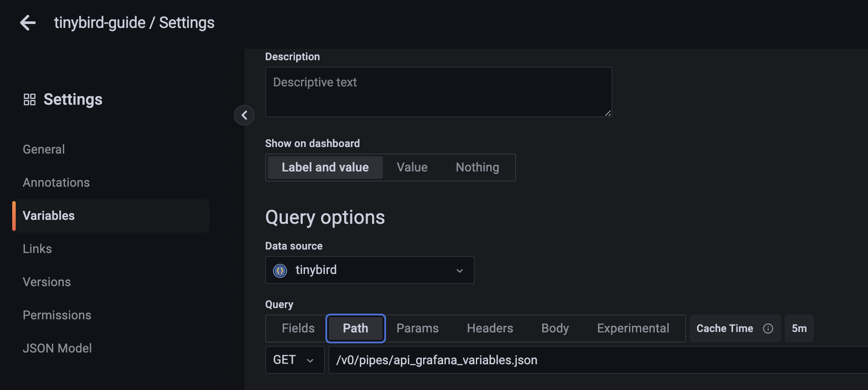Select 'Label and value' display option
Viewport: 868px width, 390px height.
click(x=325, y=168)
